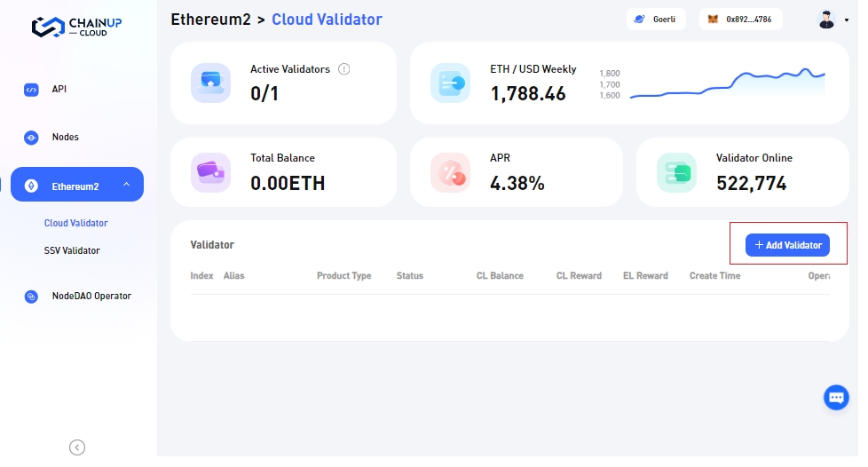
Task: Collapse the sidebar with the arrow button
Action: point(77,447)
